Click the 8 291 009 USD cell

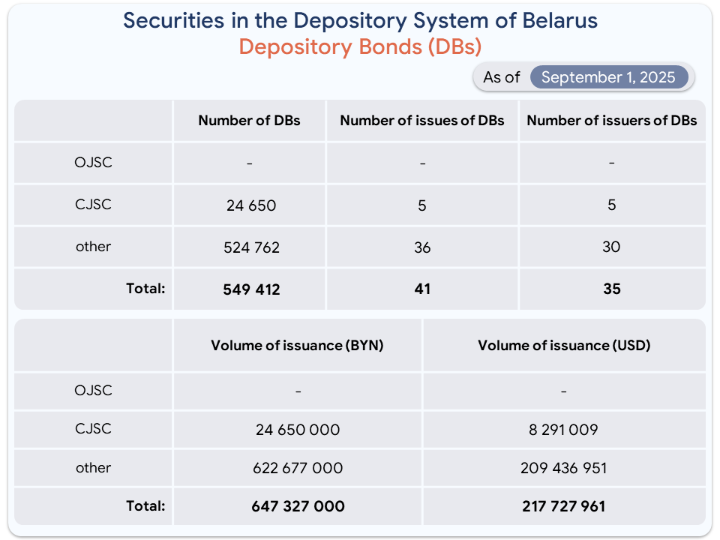(x=563, y=430)
